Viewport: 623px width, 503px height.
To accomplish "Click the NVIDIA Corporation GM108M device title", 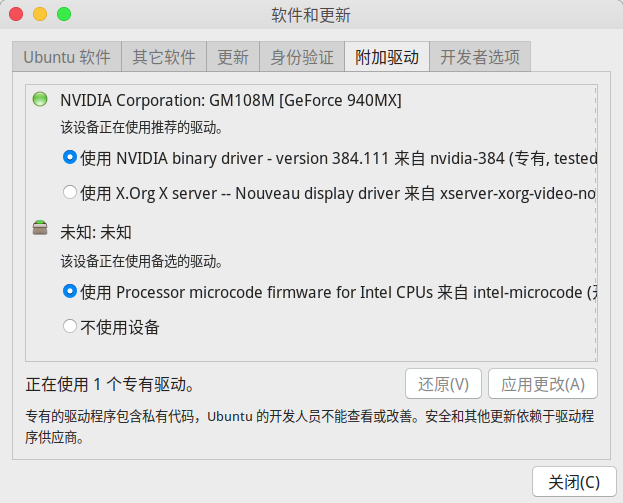I will [231, 100].
